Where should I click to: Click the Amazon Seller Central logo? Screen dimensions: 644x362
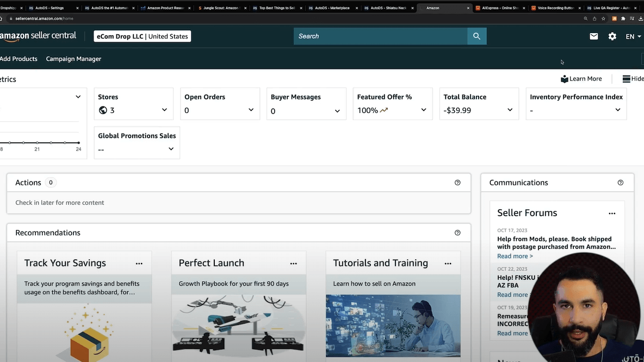[38, 36]
